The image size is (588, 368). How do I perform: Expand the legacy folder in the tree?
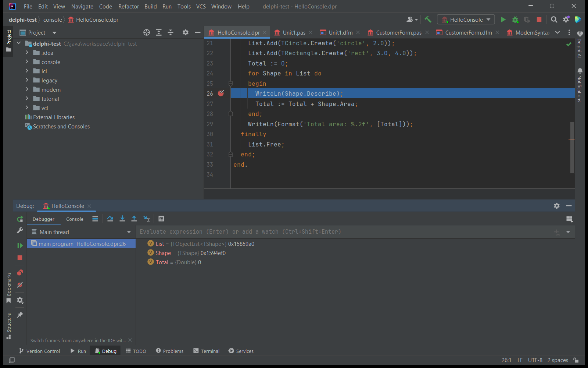click(27, 80)
